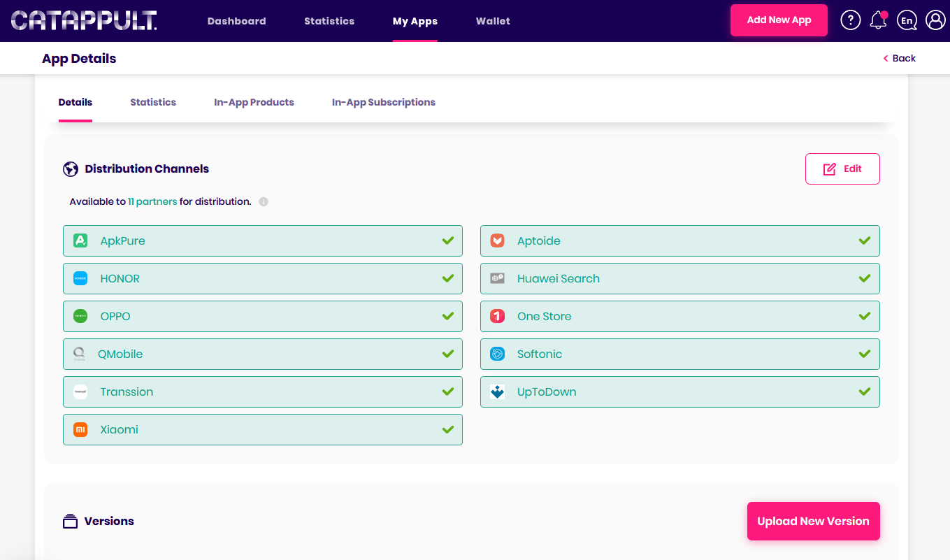Click the HONOR name text
Screen dimensions: 950x560
pos(120,278)
